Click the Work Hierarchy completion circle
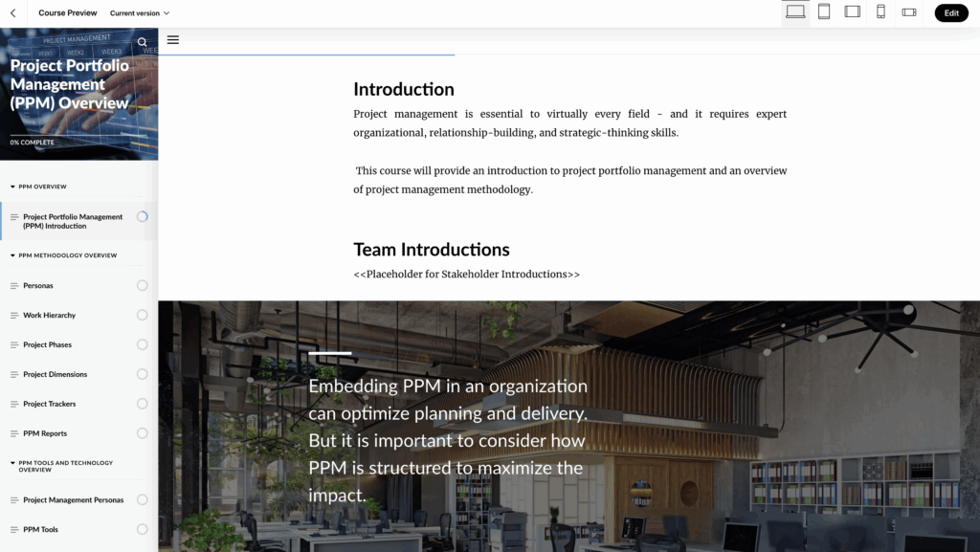The width and height of the screenshot is (980, 552). click(x=143, y=315)
